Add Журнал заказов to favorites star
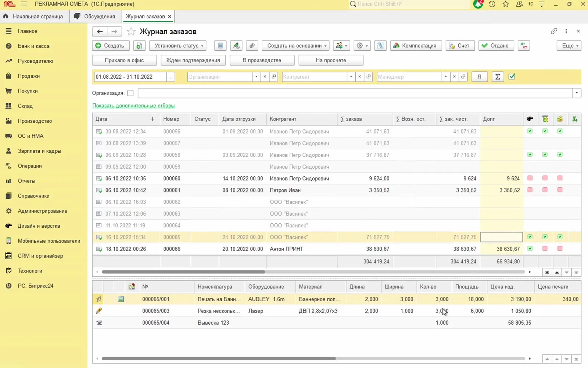This screenshot has height=368, width=588. (131, 32)
